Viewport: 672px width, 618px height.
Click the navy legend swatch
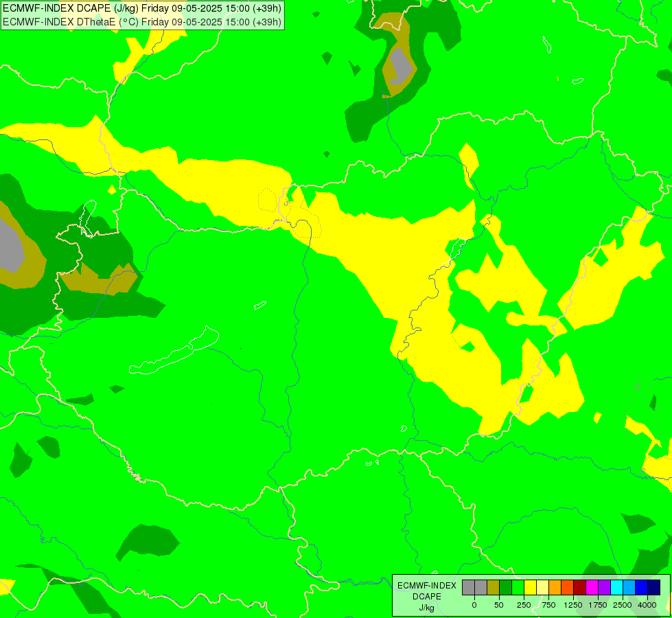pyautogui.click(x=654, y=588)
